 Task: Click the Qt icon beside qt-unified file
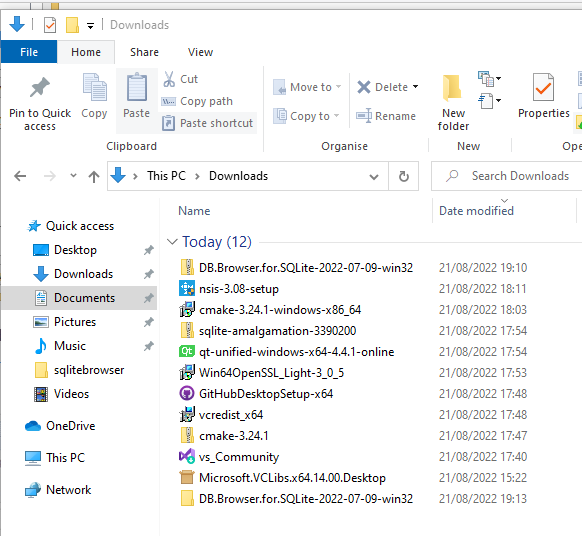pos(187,351)
